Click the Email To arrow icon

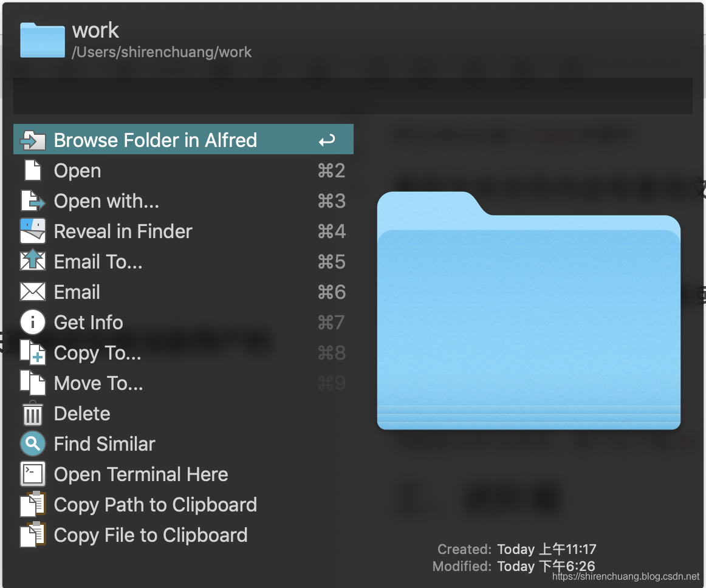click(33, 260)
